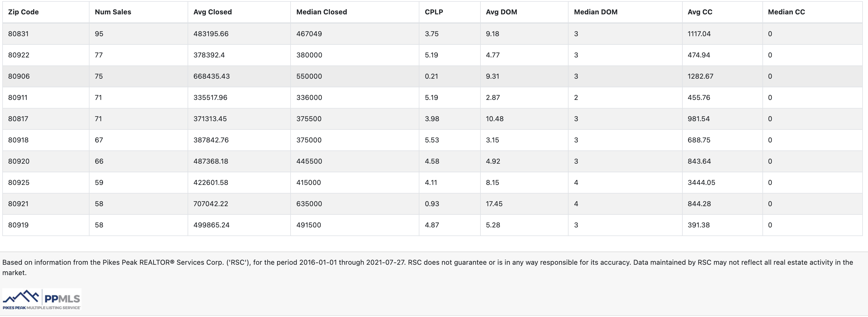Select Avg CC value 3444.05
Image resolution: width=868 pixels, height=317 pixels.
point(701,182)
